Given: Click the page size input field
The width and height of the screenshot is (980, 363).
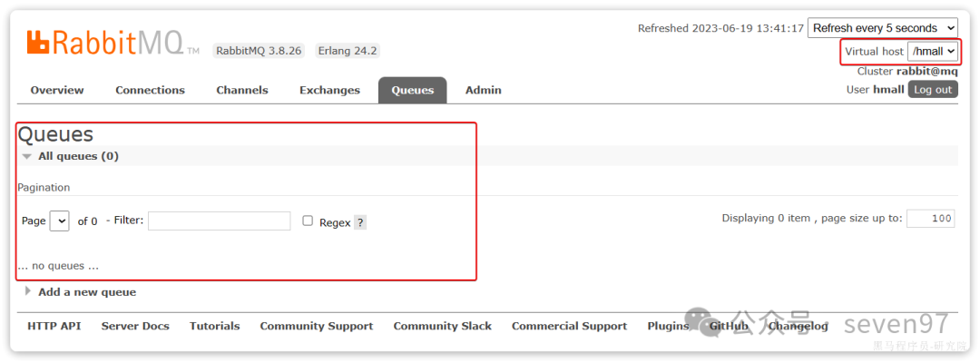Looking at the screenshot, I should 931,218.
